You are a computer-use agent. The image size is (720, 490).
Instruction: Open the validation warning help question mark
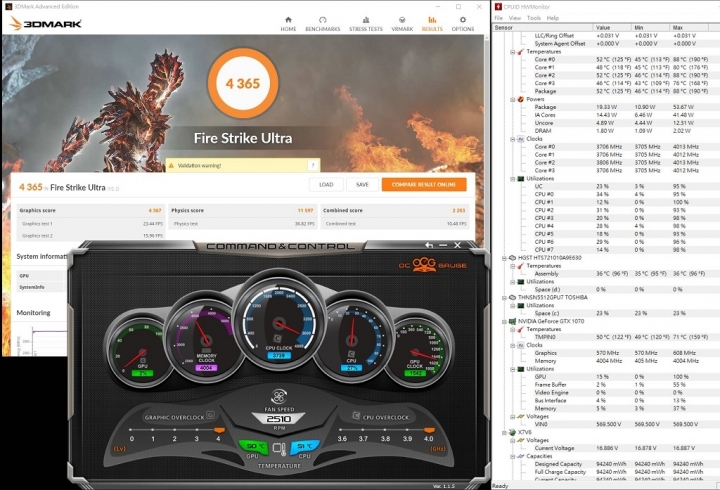pyautogui.click(x=313, y=165)
